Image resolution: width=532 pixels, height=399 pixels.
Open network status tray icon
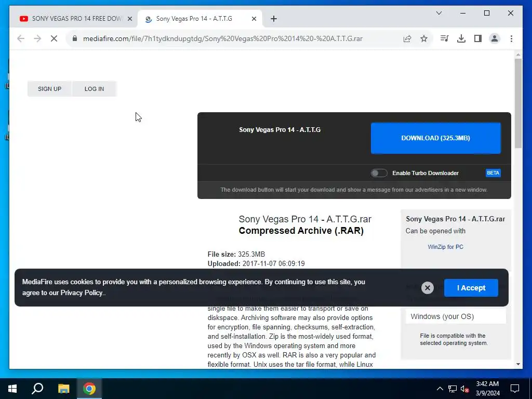pyautogui.click(x=453, y=389)
